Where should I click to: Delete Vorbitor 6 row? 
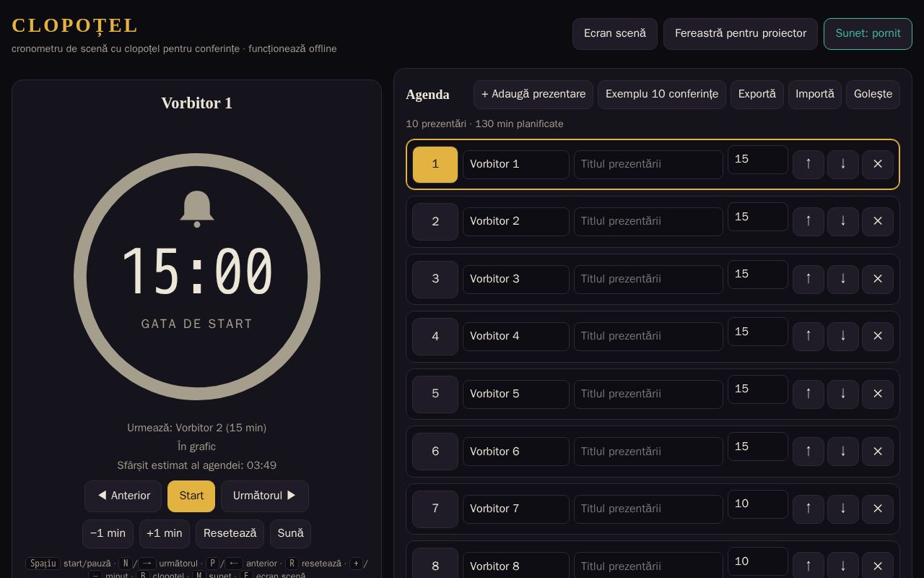click(878, 452)
